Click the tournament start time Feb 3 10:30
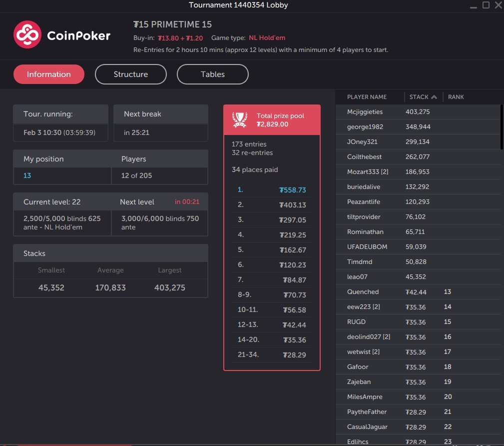 coord(42,132)
